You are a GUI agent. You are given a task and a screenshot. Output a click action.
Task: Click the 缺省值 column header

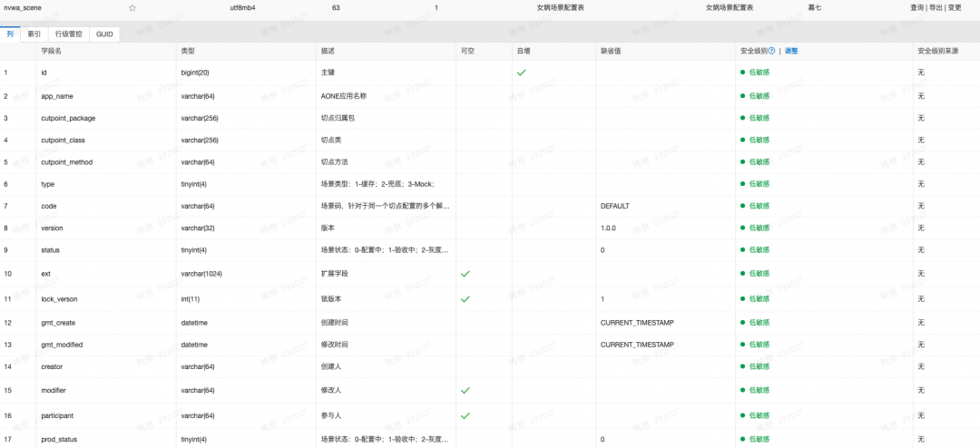coord(611,51)
